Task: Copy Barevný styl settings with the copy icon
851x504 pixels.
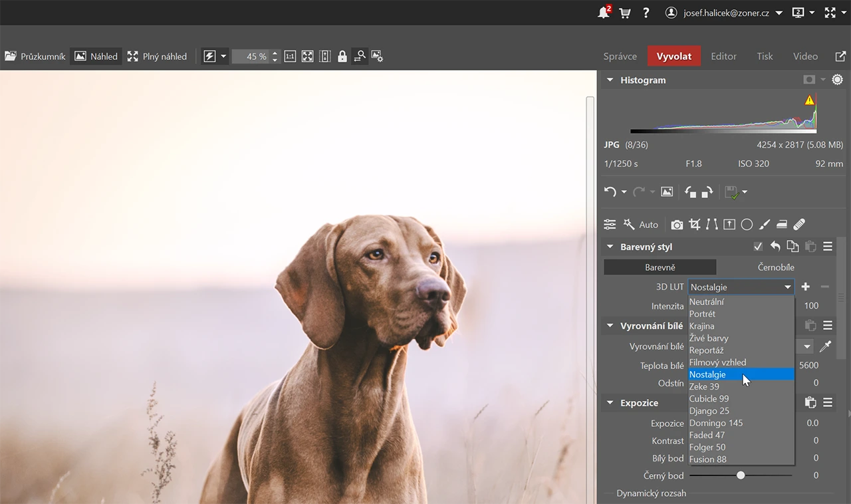Action: [792, 246]
